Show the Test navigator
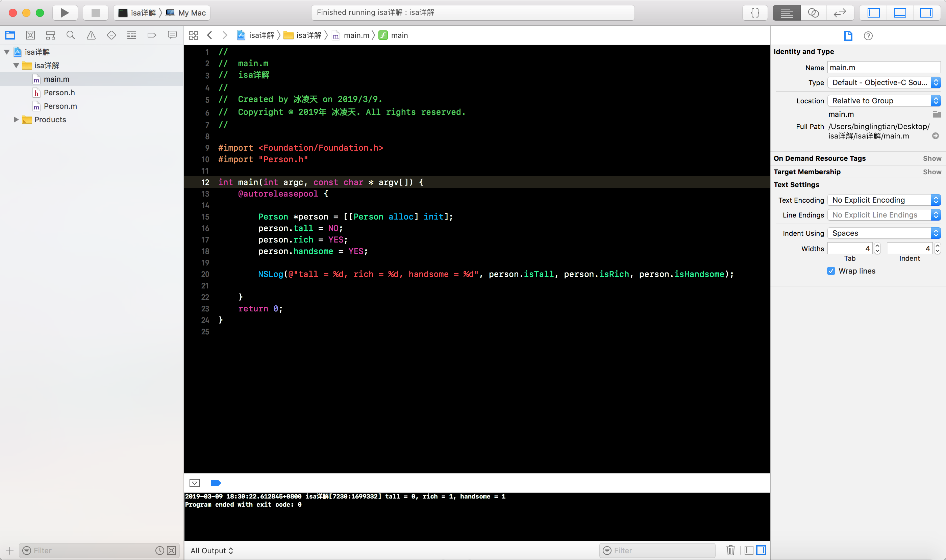This screenshot has width=946, height=560. (x=111, y=35)
